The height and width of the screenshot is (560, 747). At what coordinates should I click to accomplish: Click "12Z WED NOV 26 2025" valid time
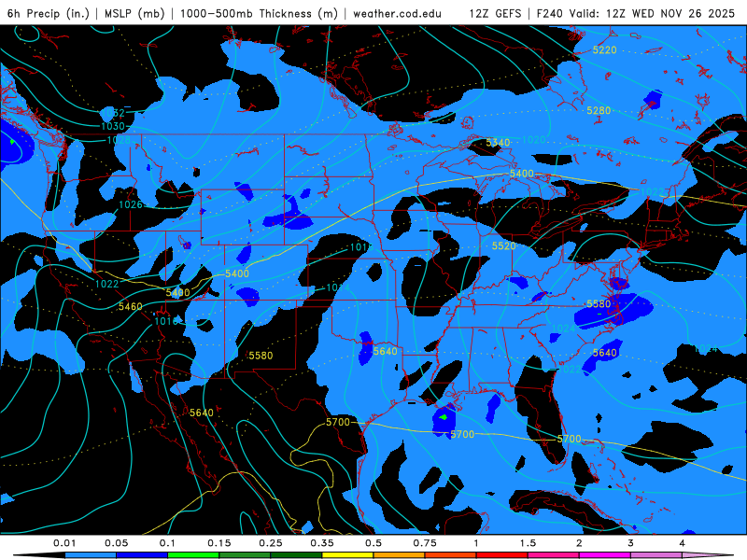(x=670, y=13)
